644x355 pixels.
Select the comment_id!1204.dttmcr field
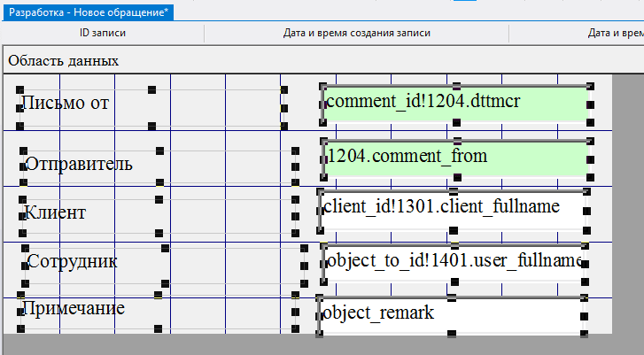coord(455,104)
